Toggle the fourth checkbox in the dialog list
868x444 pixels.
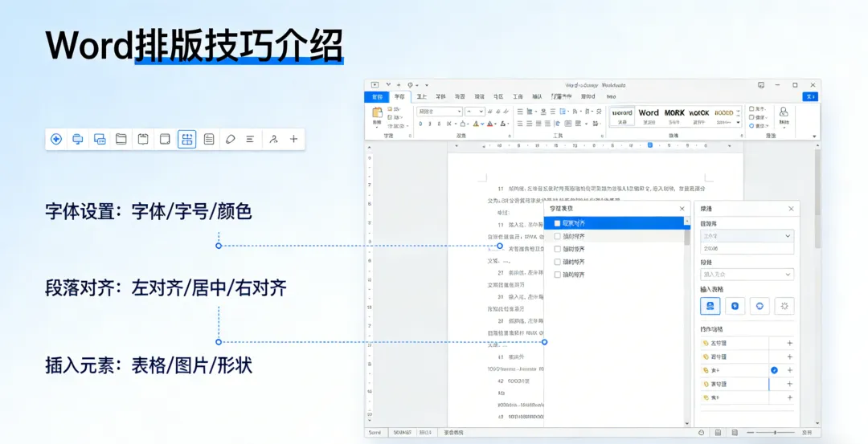[558, 262]
